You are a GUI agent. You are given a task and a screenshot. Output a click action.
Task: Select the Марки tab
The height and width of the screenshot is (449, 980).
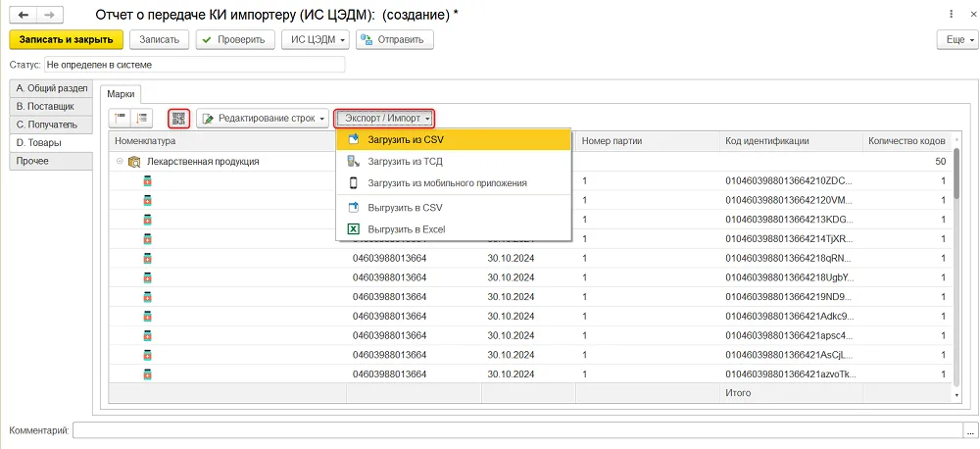(x=122, y=94)
